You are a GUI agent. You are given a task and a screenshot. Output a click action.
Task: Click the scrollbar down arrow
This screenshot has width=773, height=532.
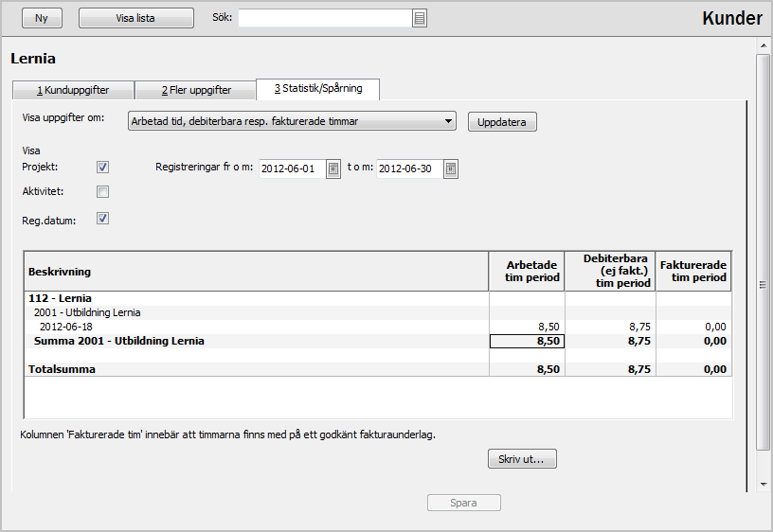click(764, 485)
